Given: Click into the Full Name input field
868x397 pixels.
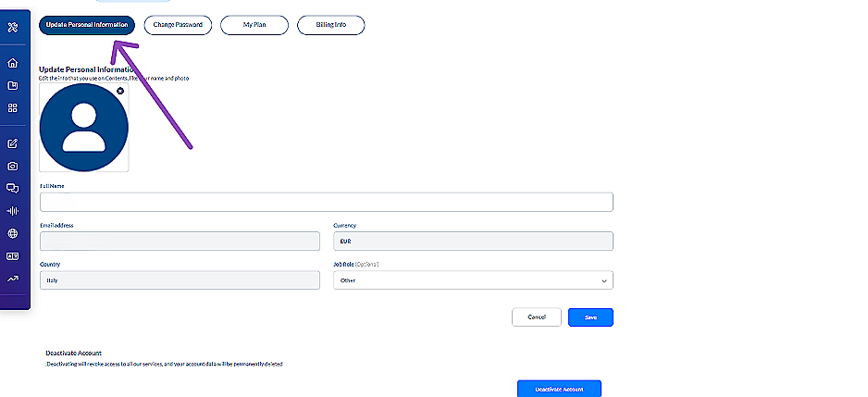Looking at the screenshot, I should [x=326, y=203].
